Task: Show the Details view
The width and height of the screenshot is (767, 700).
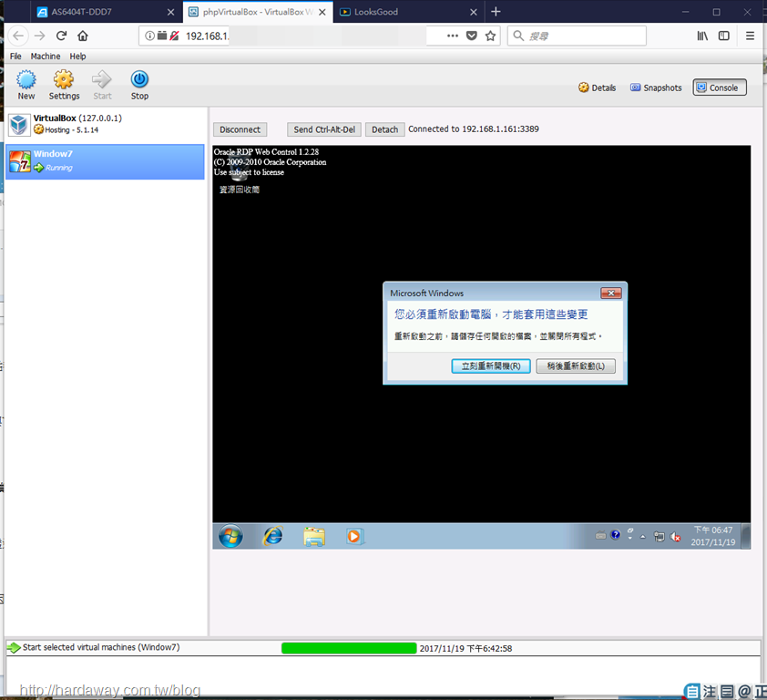Action: (x=598, y=87)
